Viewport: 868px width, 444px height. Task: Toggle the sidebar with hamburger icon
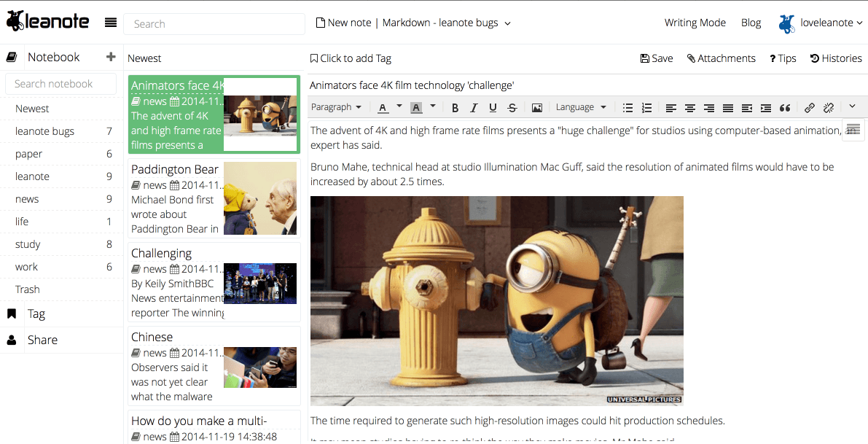click(111, 23)
